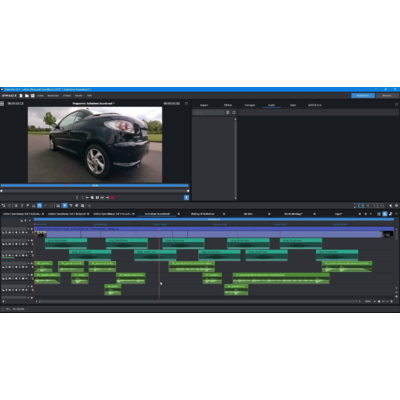This screenshot has width=400, height=400.
Task: Select the long green clip on track 5
Action: (281, 278)
